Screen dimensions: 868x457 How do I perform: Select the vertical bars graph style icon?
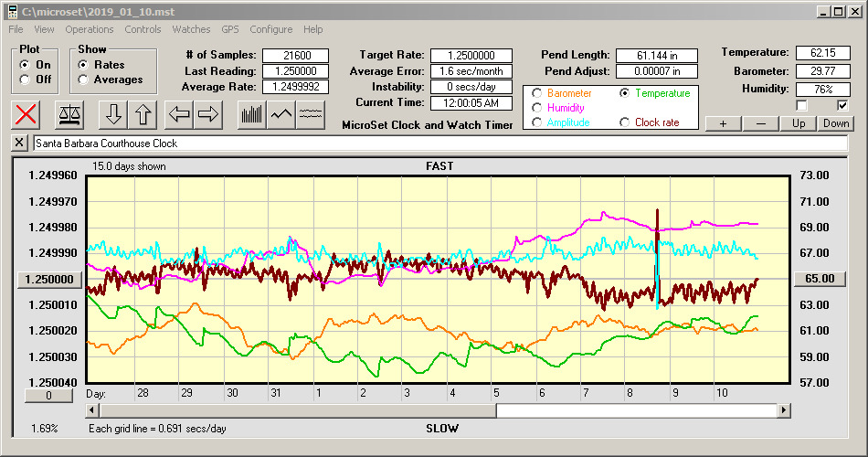click(251, 114)
